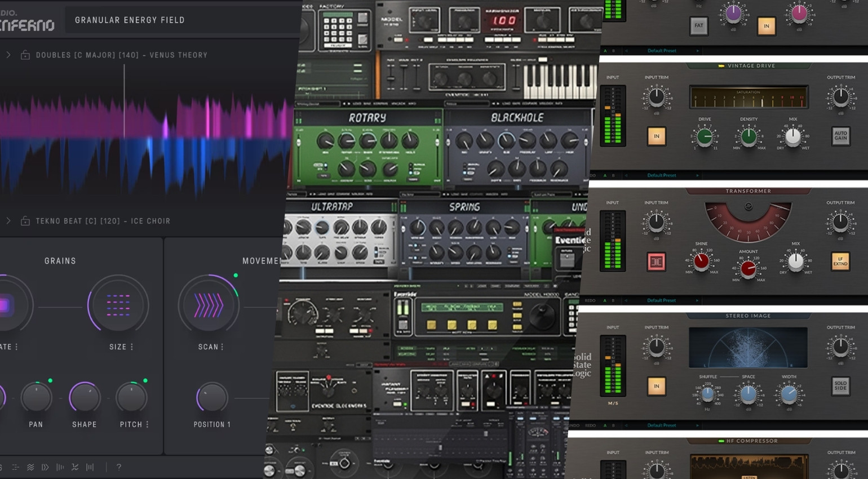
Task: Click the AUTO GAIN button on Vintage Drive
Action: pyautogui.click(x=840, y=136)
